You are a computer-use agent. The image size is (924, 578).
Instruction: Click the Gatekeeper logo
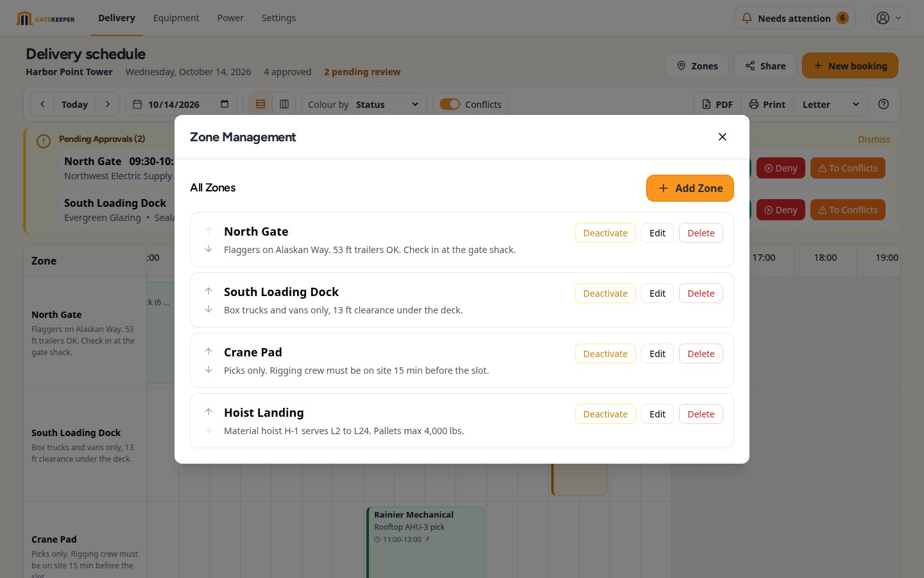point(46,19)
